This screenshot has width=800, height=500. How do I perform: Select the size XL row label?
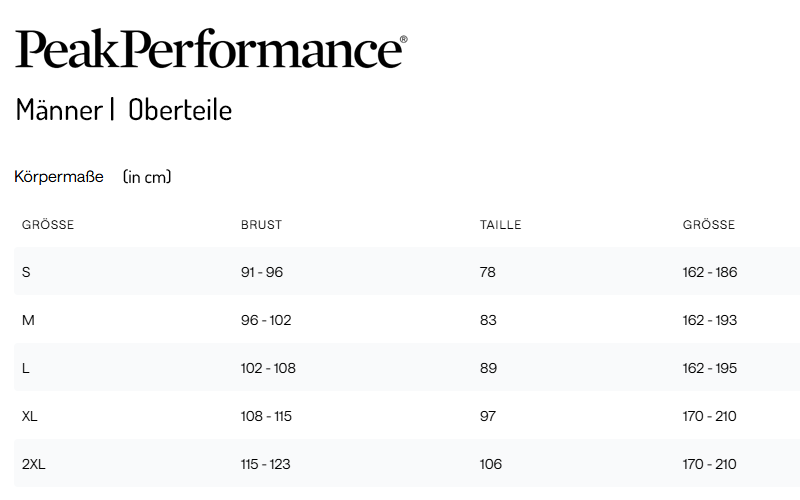(x=30, y=416)
